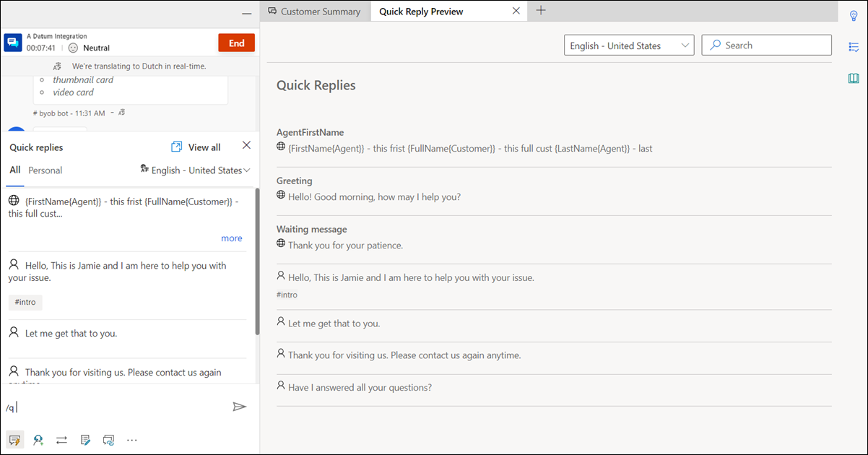Expand the truncated reply using the more link

(x=231, y=238)
